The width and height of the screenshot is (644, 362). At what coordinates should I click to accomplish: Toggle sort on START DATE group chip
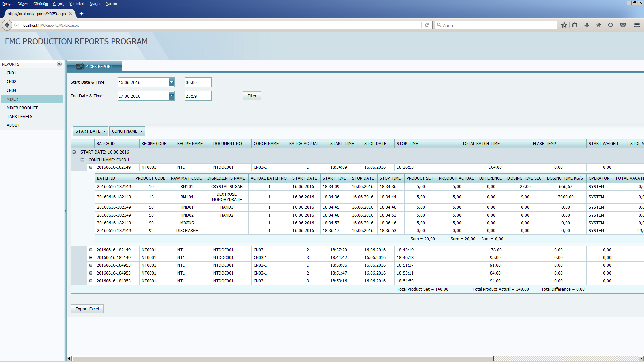tap(90, 131)
